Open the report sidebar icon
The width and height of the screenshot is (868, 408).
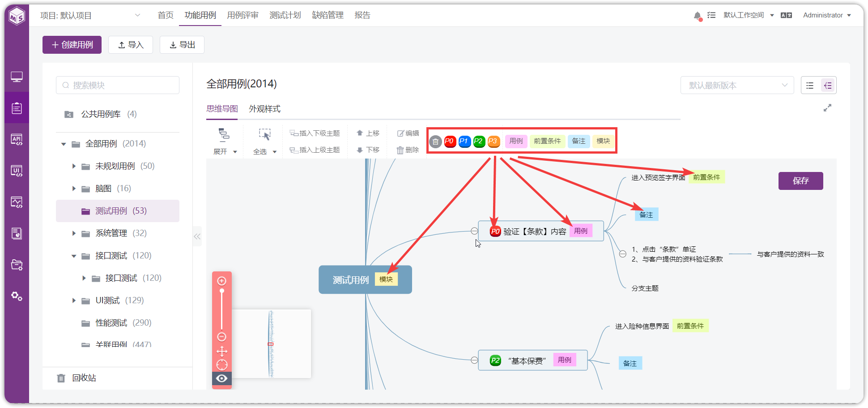pos(17,233)
